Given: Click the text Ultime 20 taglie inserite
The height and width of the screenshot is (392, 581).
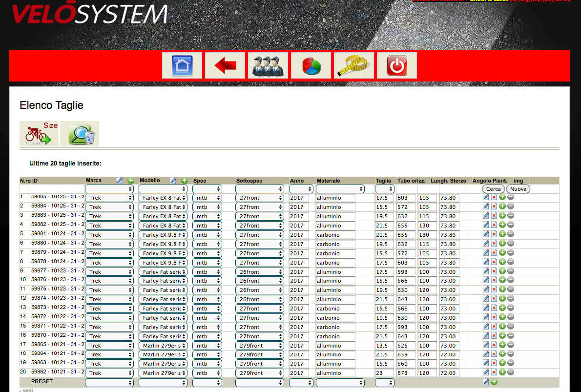Looking at the screenshot, I should (65, 164).
